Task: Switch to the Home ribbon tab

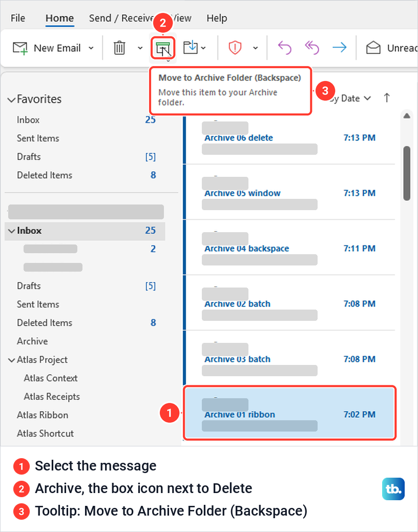Action: coord(59,18)
